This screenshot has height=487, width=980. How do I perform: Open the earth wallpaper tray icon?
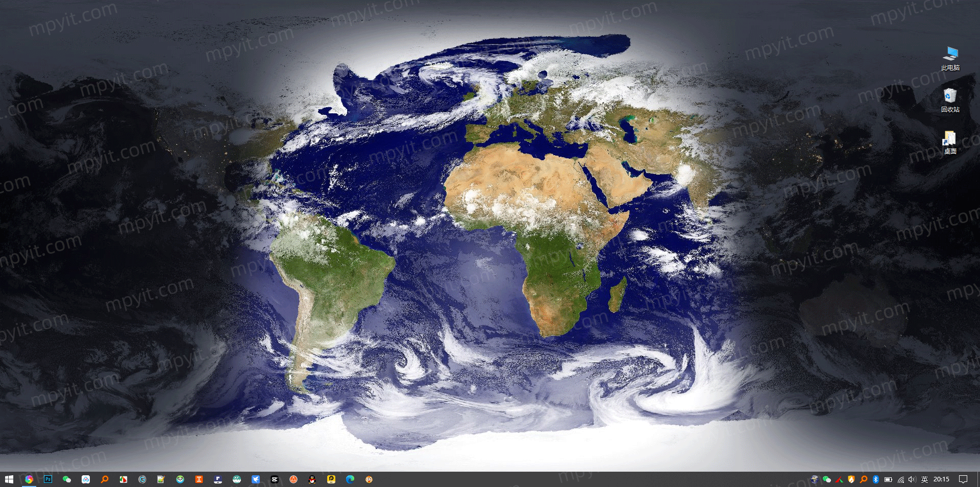pyautogui.click(x=815, y=479)
